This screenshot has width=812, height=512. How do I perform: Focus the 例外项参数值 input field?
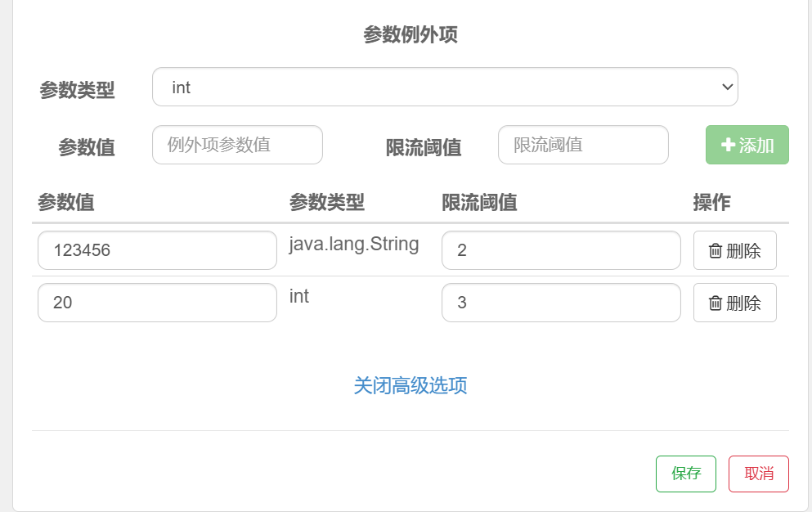click(237, 145)
